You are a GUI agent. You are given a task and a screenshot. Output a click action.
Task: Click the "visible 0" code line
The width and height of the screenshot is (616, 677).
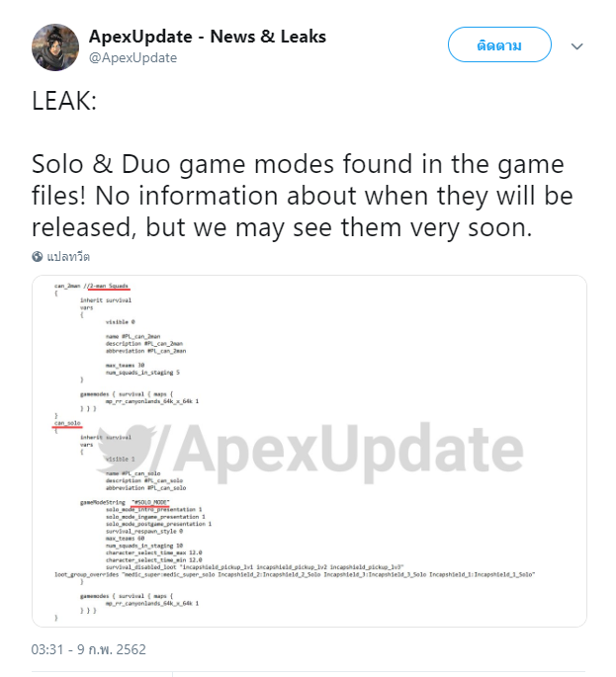(121, 322)
